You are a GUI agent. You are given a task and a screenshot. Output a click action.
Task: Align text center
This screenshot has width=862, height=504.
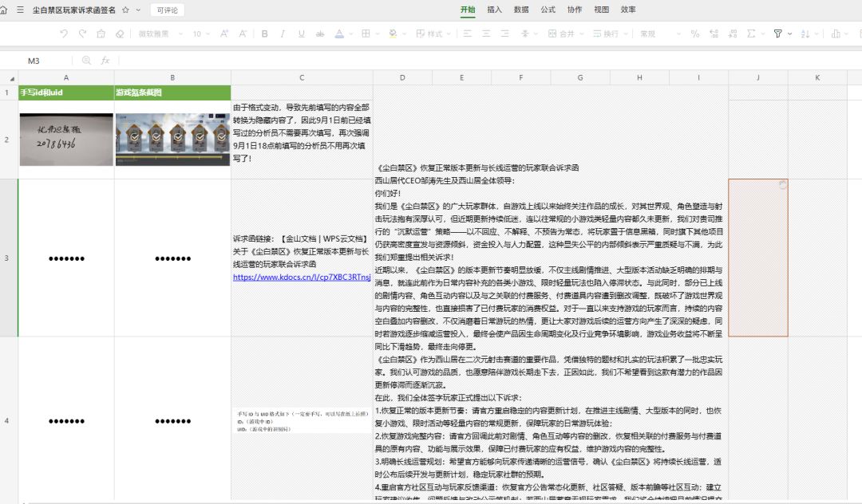coord(487,34)
